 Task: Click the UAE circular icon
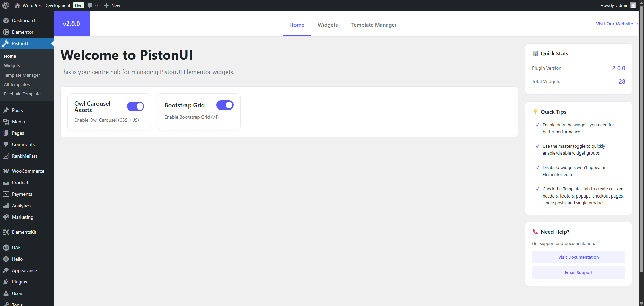6,248
